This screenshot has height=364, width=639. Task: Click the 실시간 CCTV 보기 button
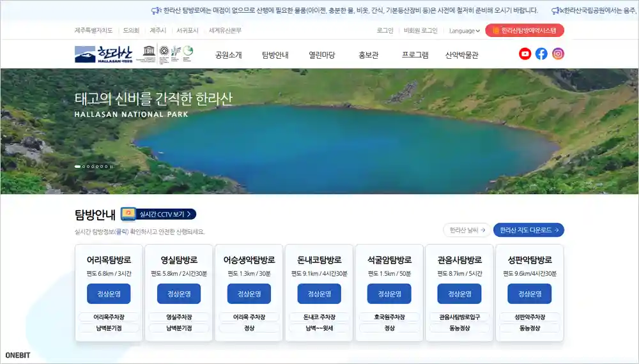tap(166, 214)
